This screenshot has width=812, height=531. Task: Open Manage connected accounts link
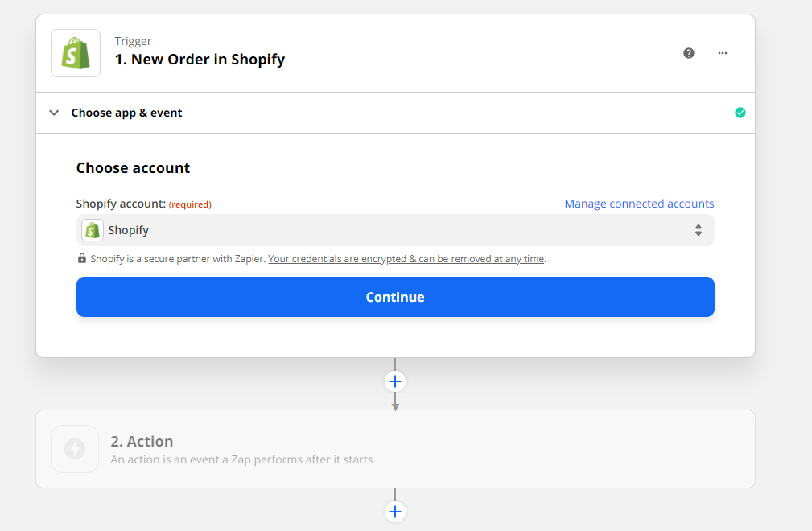639,204
